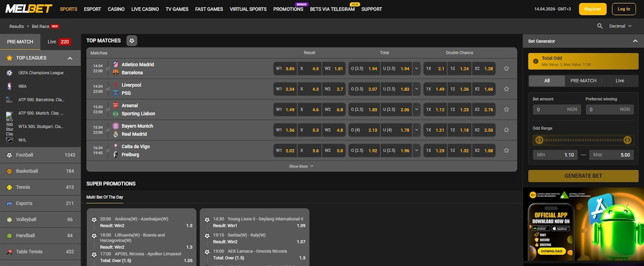Image resolution: width=644 pixels, height=266 pixels.
Task: Click the football filter icon beside Top Matches
Action: [x=131, y=40]
